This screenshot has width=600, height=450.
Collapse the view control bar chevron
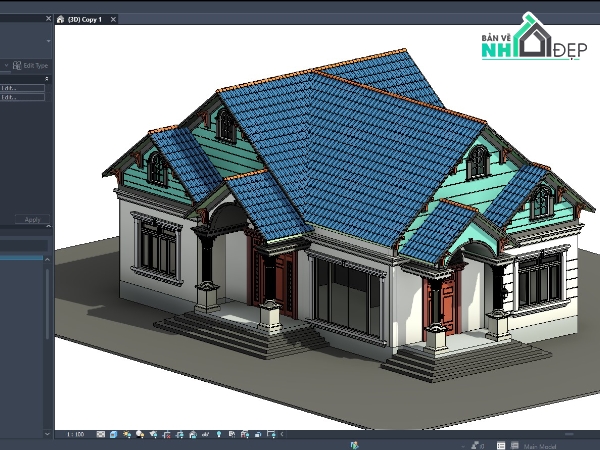click(x=282, y=434)
